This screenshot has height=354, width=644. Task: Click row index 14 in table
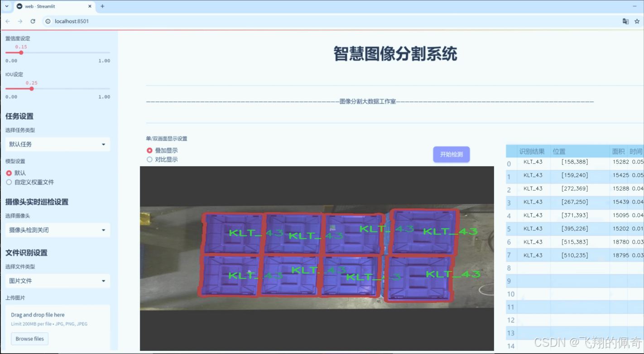[x=511, y=346]
